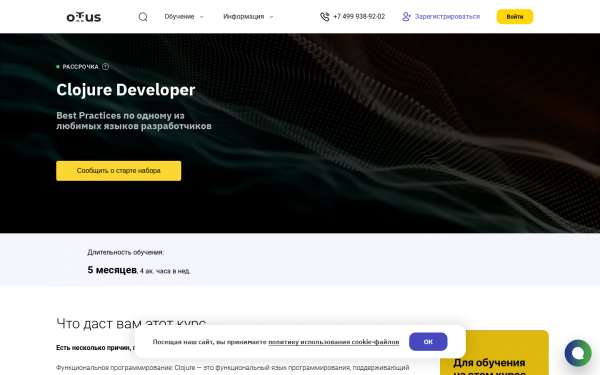Call the +7 499 938-92-02 number link

click(x=359, y=16)
